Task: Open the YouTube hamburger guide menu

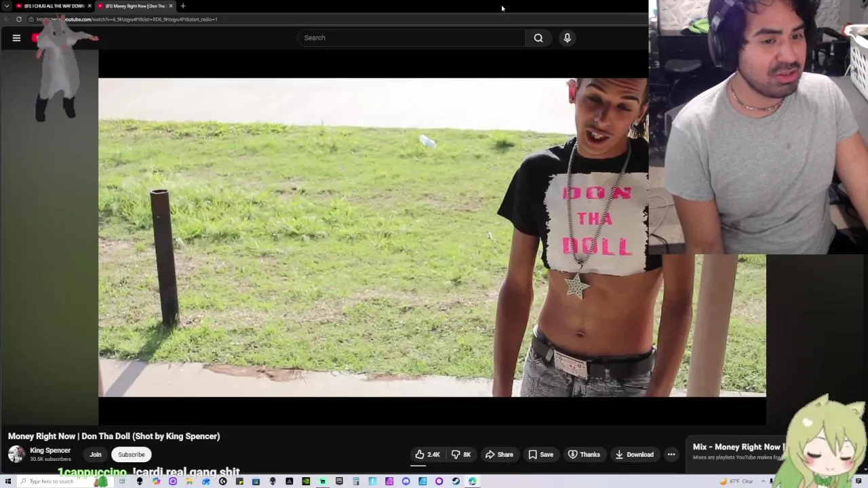Action: 16,38
